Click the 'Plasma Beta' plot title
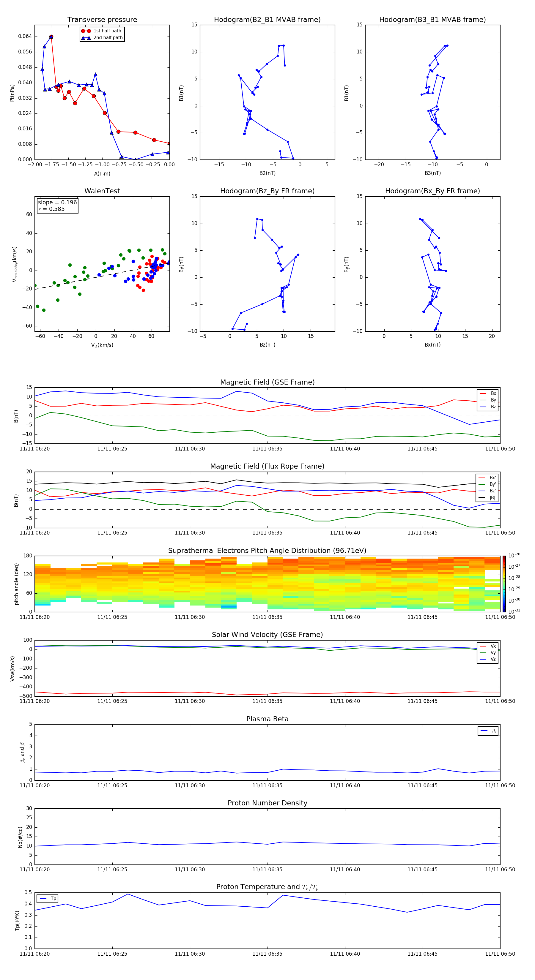The height and width of the screenshot is (980, 535). pyautogui.click(x=267, y=719)
